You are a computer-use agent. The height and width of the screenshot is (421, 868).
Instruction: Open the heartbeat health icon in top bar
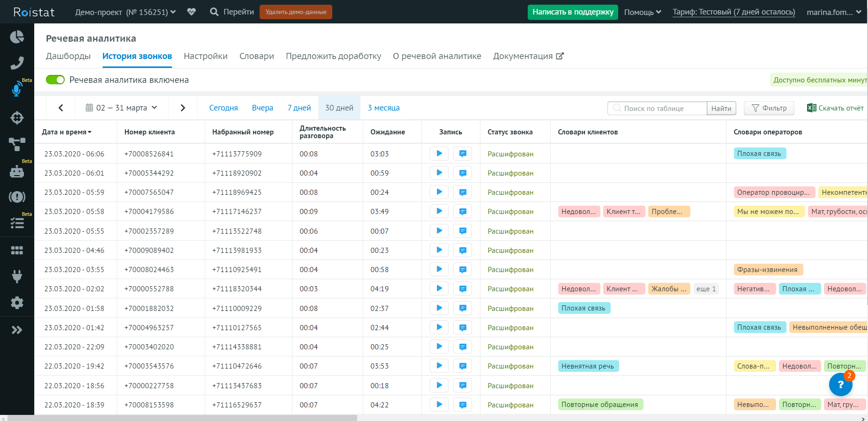pos(191,12)
